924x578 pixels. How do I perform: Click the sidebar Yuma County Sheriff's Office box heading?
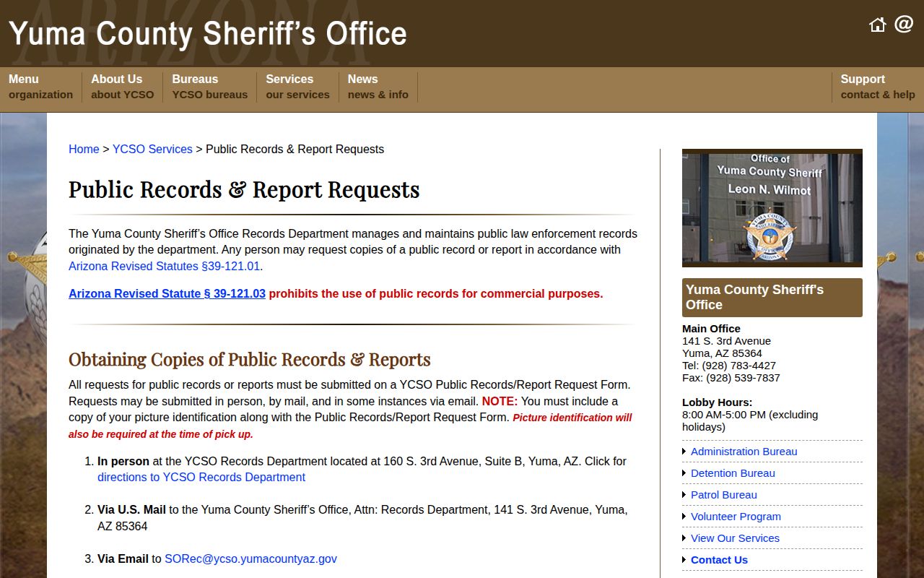tap(772, 298)
